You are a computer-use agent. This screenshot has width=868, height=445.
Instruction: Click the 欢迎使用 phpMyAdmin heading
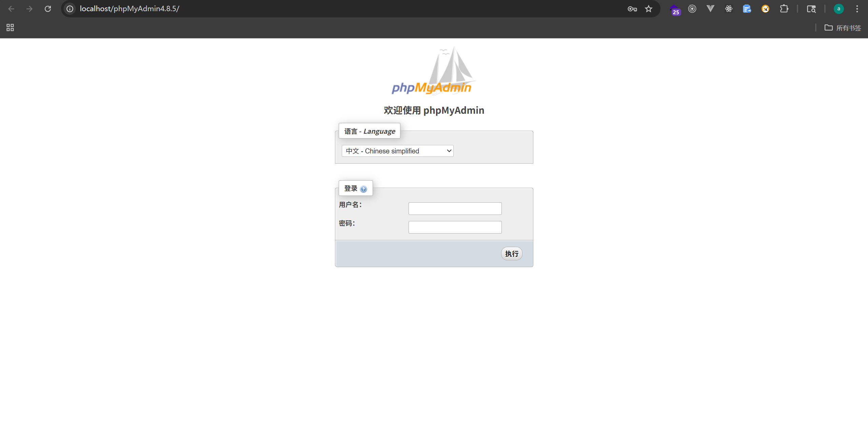click(434, 110)
